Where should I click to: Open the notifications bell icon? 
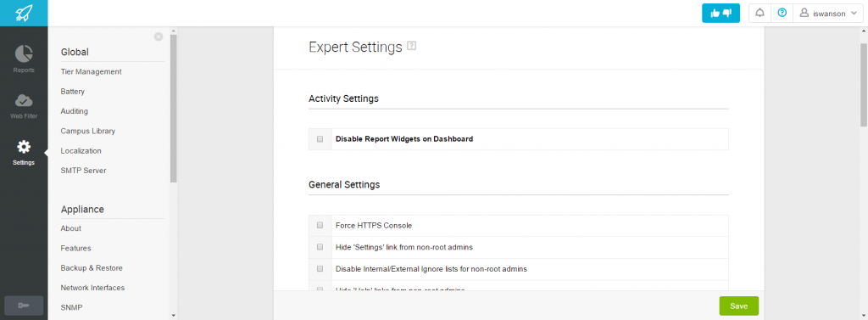[759, 14]
